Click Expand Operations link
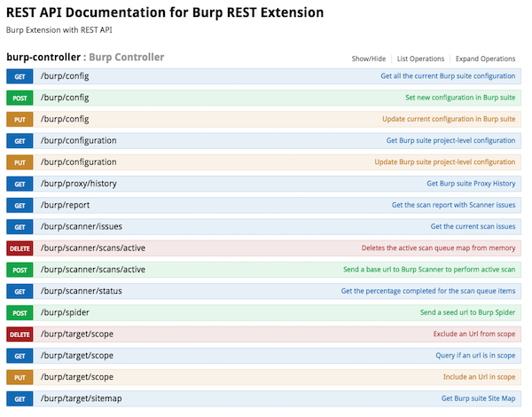Image resolution: width=532 pixels, height=417 pixels. 485,59
